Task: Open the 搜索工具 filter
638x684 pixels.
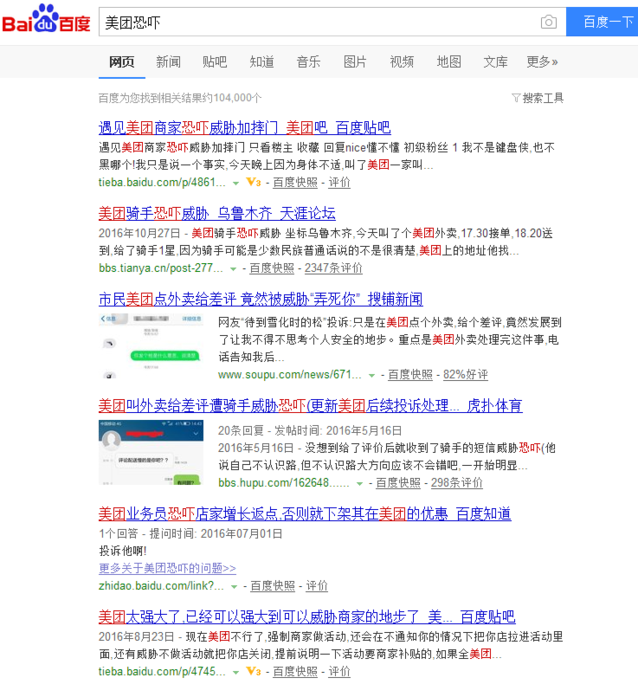Action: 538,98
